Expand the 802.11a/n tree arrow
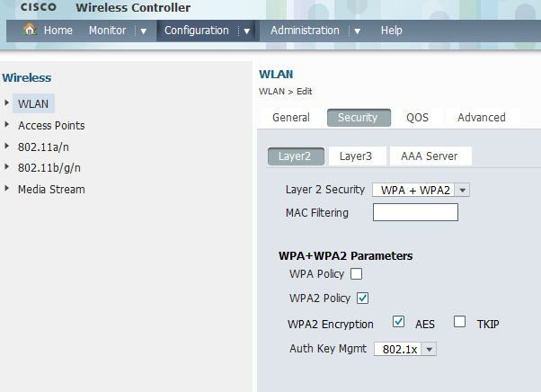This screenshot has width=541, height=392. click(x=6, y=146)
